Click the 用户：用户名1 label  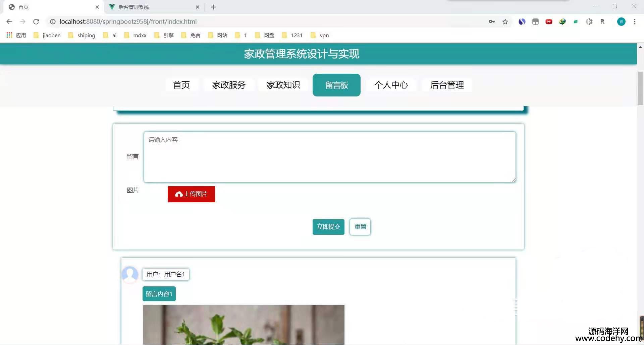coord(166,274)
